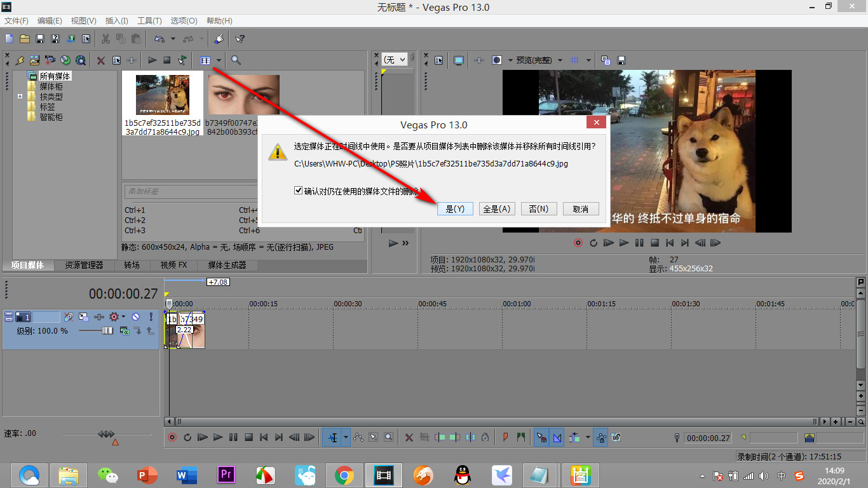Click the Insert Region icon
Viewport: 868px width, 488px height.
(x=521, y=437)
